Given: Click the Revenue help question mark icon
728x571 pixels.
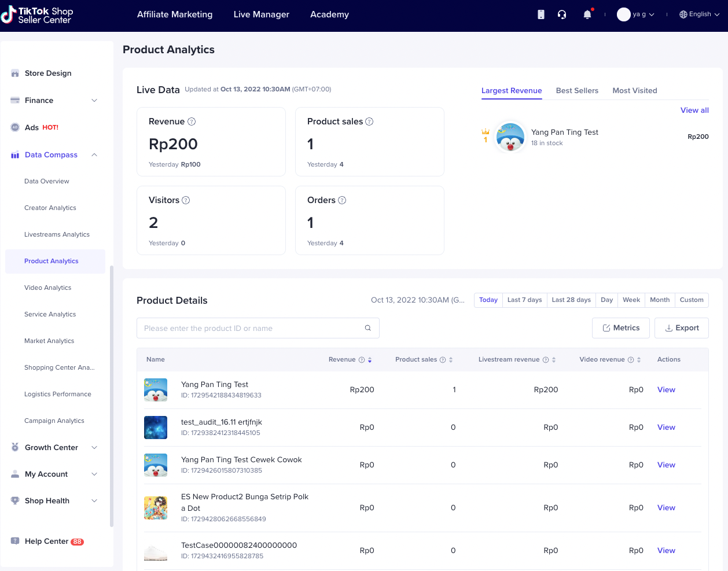Looking at the screenshot, I should 192,121.
